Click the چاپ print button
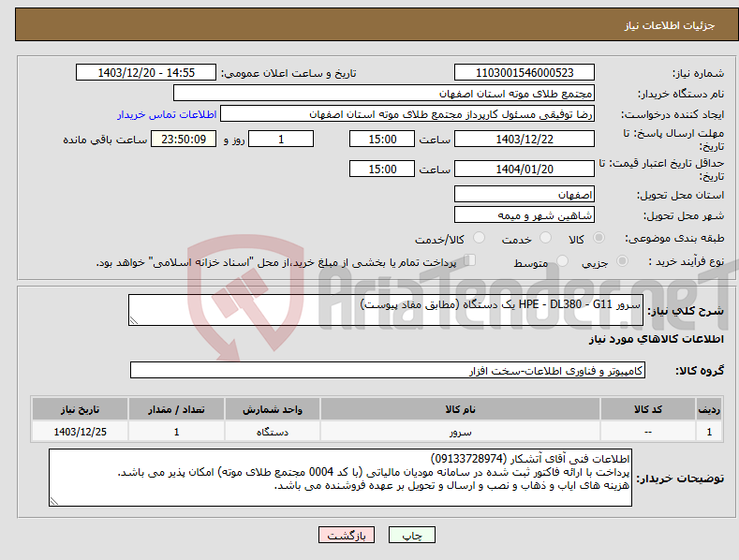 coord(412,535)
